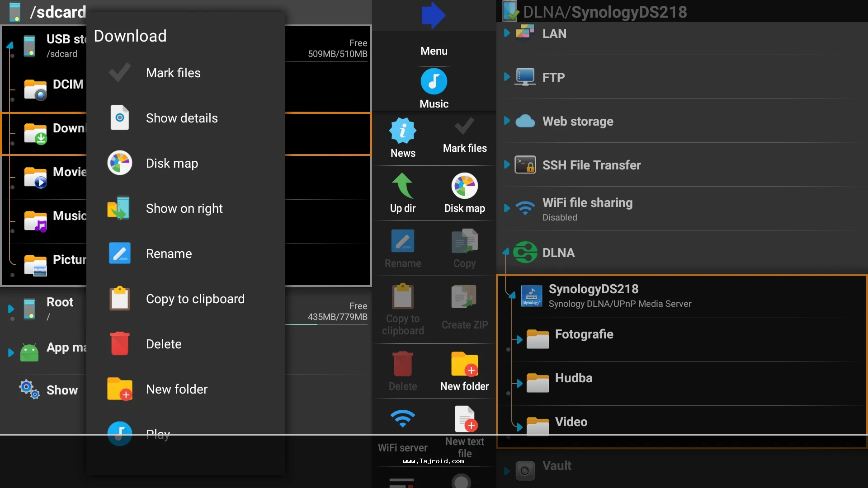The image size is (868, 488).
Task: Toggle Mark files in Download menu
Action: [173, 73]
